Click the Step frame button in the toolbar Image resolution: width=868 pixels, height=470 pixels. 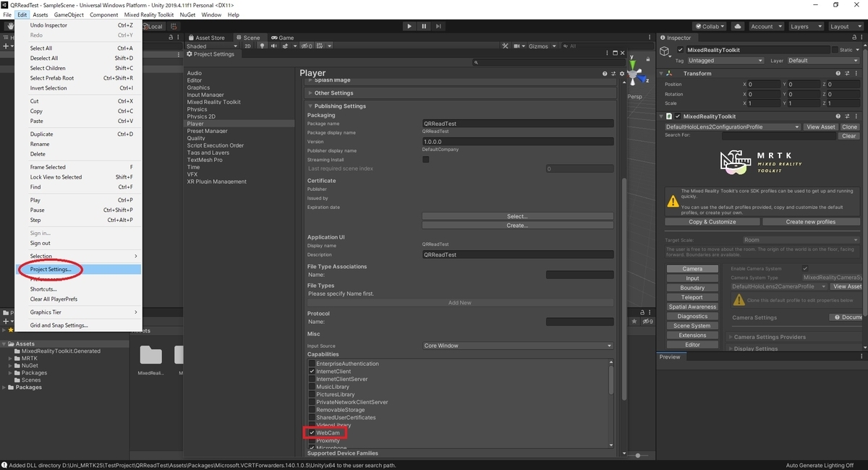(x=438, y=26)
